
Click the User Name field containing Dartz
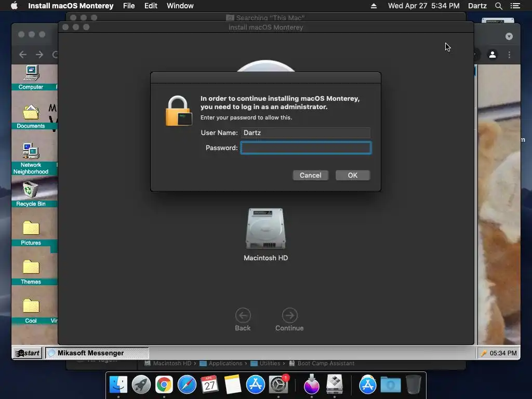[305, 132]
